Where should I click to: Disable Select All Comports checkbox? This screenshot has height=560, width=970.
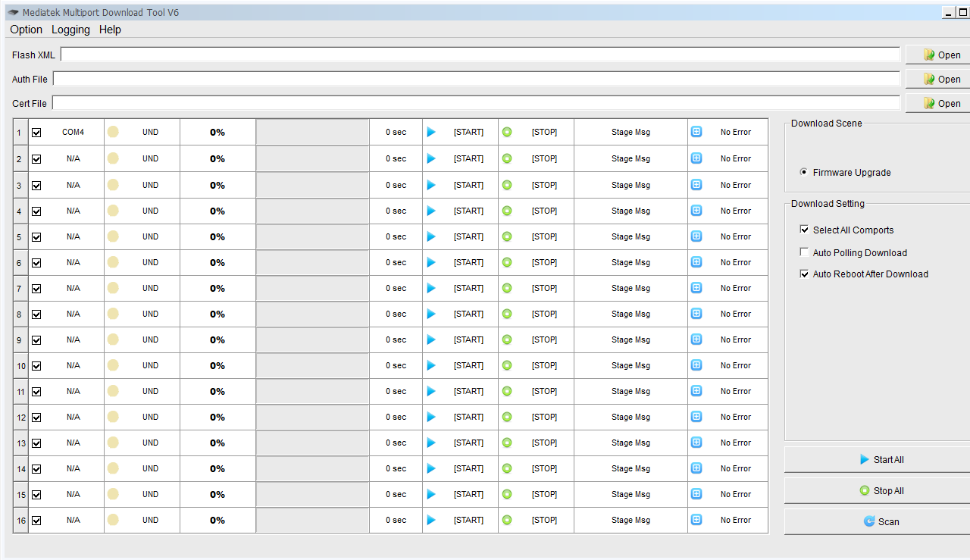pyautogui.click(x=805, y=230)
